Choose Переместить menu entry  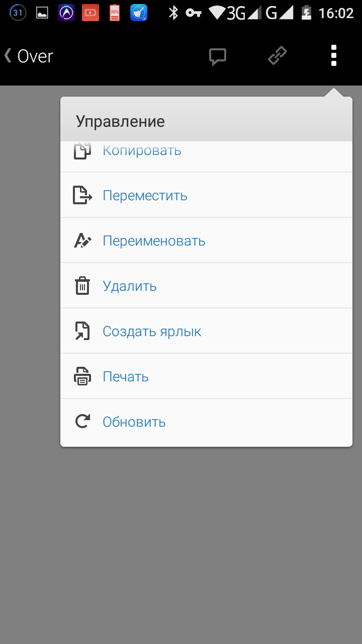pos(145,195)
